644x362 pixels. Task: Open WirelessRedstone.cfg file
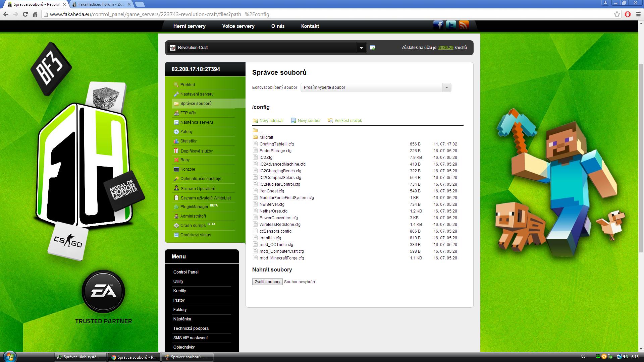[280, 225]
